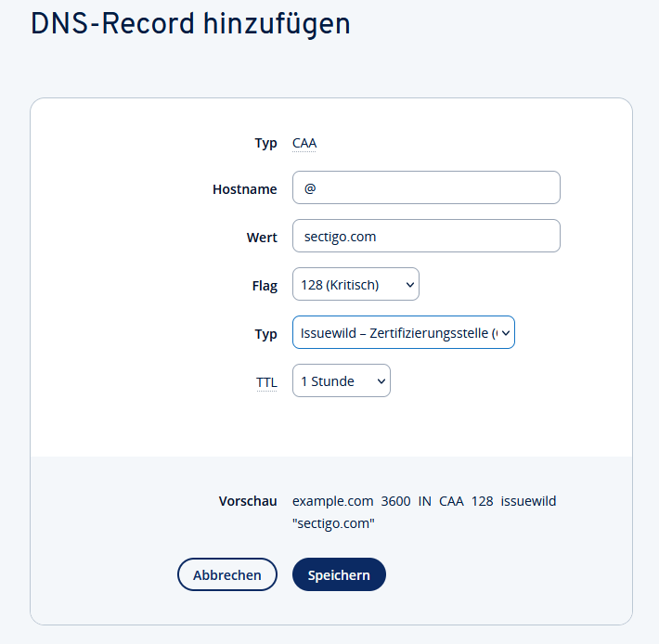Cancel with the Abbrechen button
The width and height of the screenshot is (659, 644).
coord(227,574)
